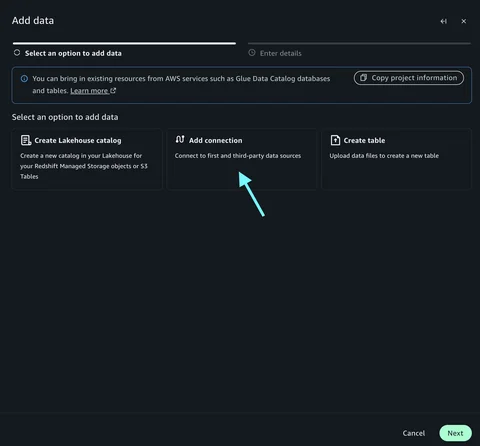
Task: Click the 'Add data' heading
Action: pyautogui.click(x=33, y=21)
